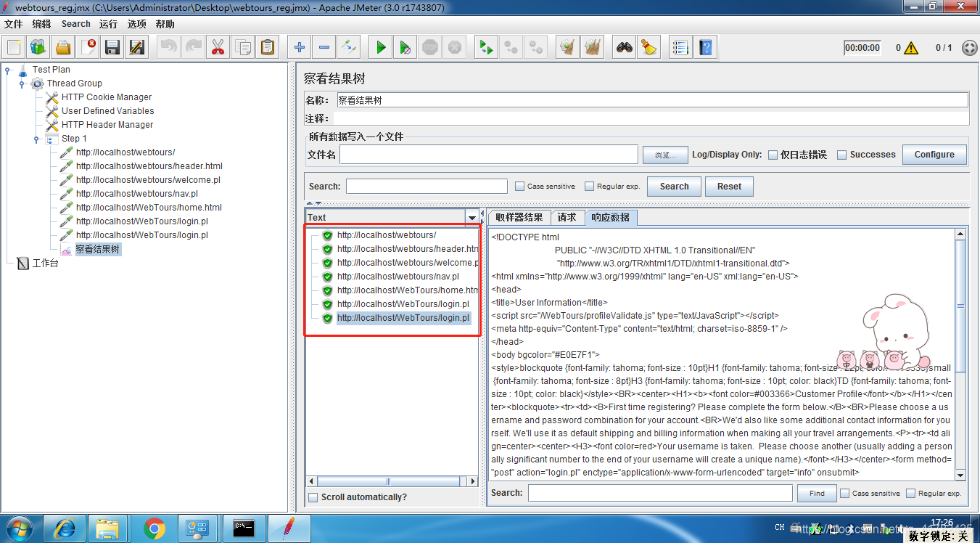
Task: Select nav.pl result in results list
Action: [x=398, y=277]
